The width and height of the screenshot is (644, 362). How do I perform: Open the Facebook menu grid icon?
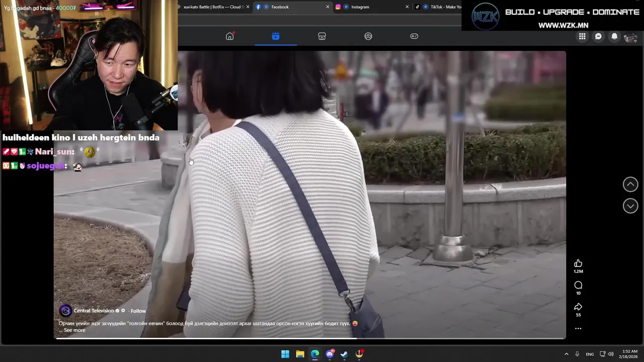coord(582,36)
